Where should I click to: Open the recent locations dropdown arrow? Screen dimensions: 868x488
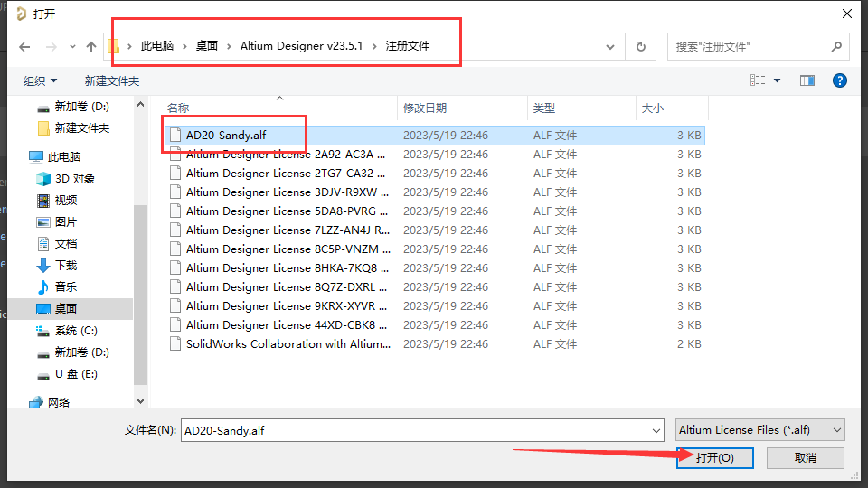tap(72, 47)
